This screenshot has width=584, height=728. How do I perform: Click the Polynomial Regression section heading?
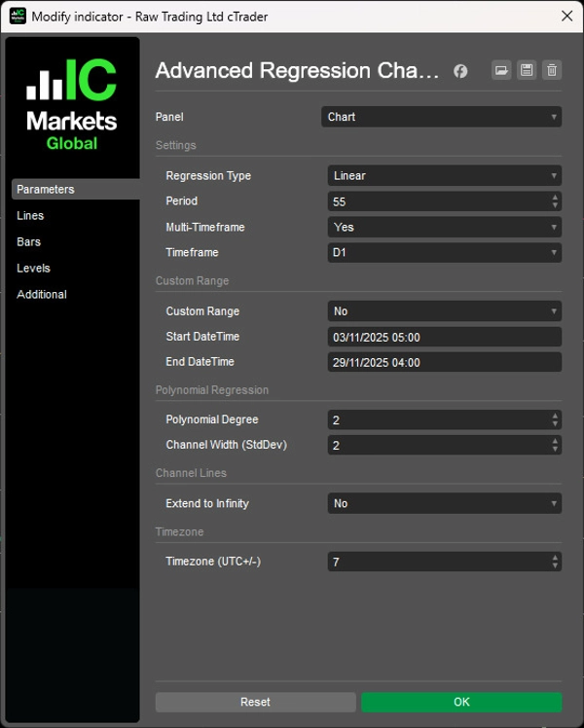[212, 390]
